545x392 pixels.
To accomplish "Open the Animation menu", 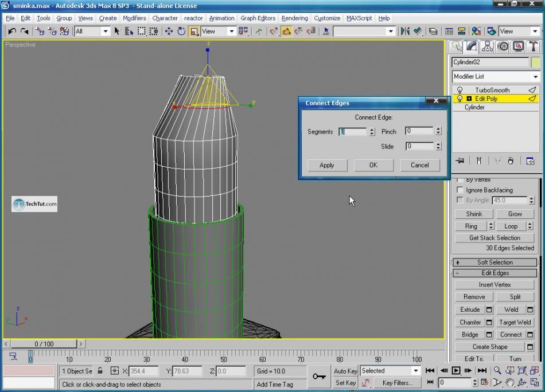I will pos(221,18).
